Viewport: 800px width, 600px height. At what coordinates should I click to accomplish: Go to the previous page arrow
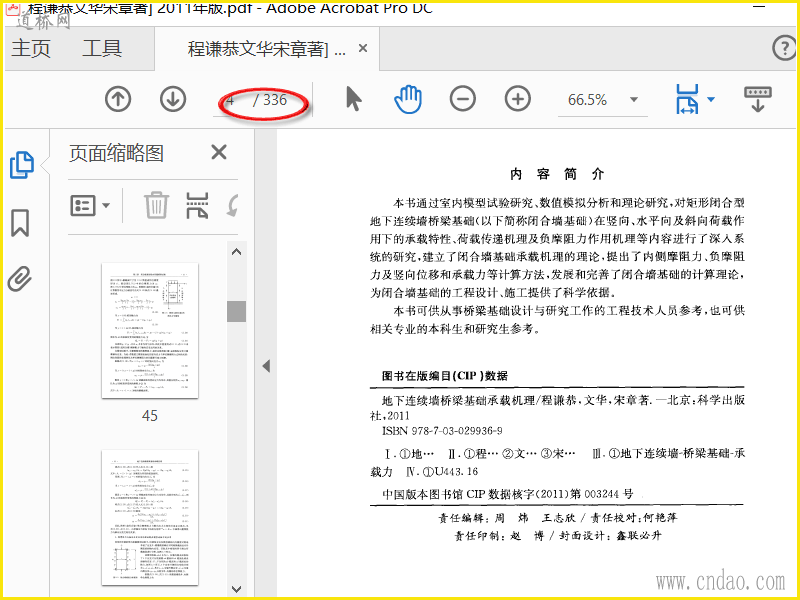pos(118,99)
